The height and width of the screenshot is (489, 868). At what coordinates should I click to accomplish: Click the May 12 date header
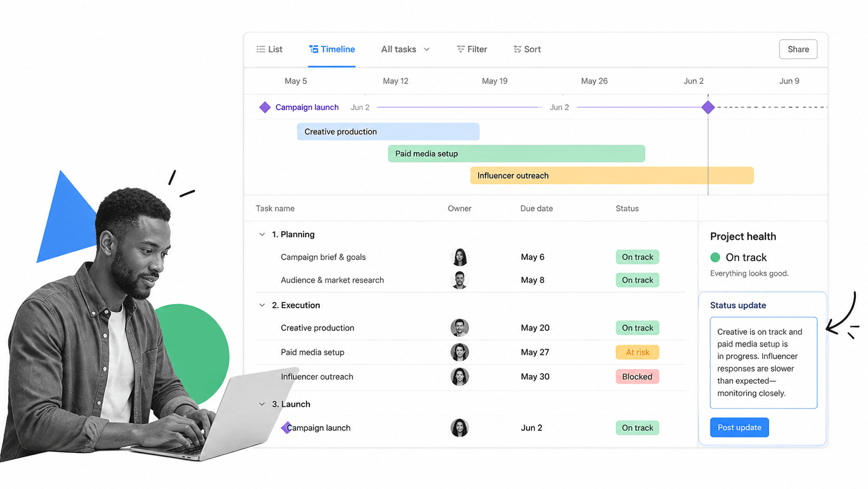(396, 81)
